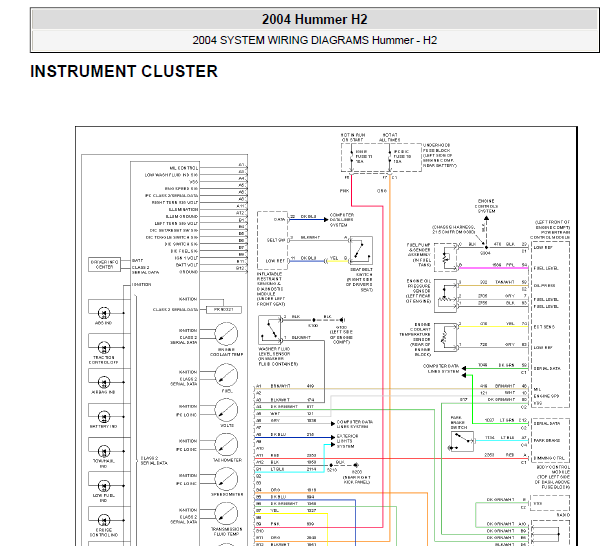Click the underhood fuse block left 10A fuse

pos(352,157)
